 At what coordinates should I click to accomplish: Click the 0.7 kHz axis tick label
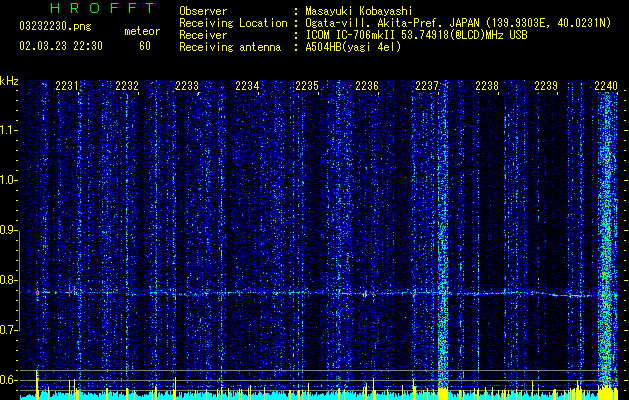(9, 330)
